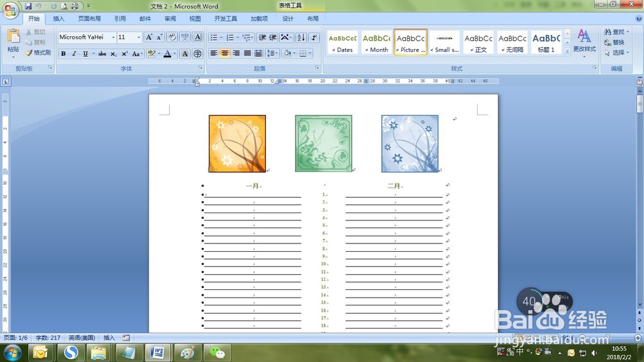Click the Distributed alignment icon

coord(258,53)
